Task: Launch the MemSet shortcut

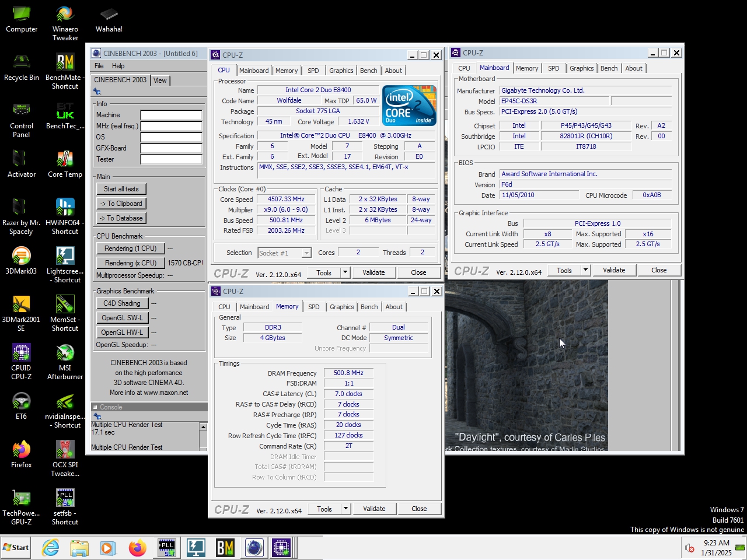Action: pyautogui.click(x=65, y=314)
